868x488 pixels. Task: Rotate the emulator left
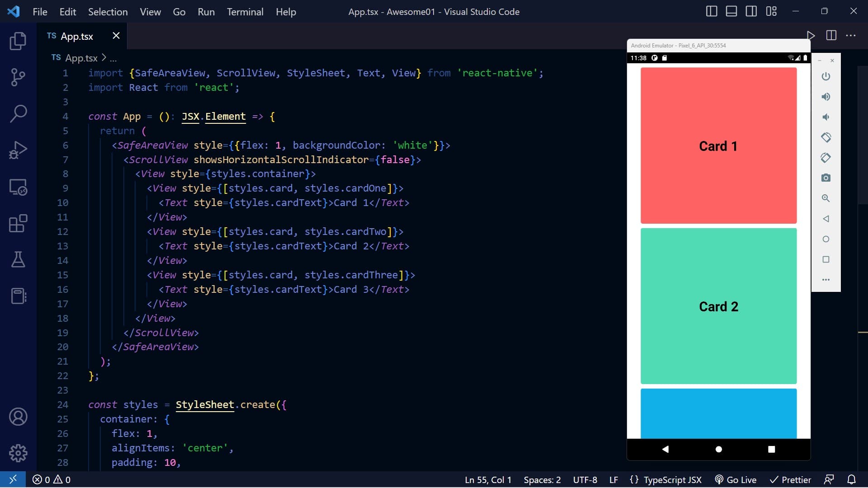tap(826, 137)
